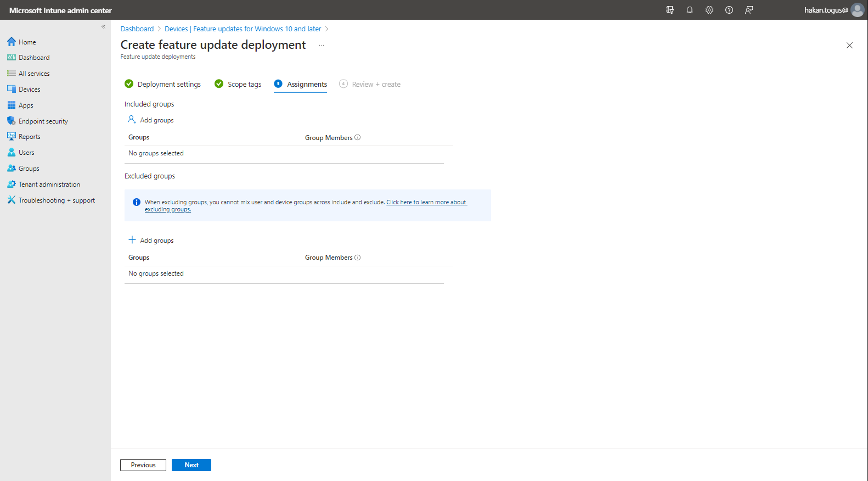Open Endpoint security shield icon

(12, 121)
